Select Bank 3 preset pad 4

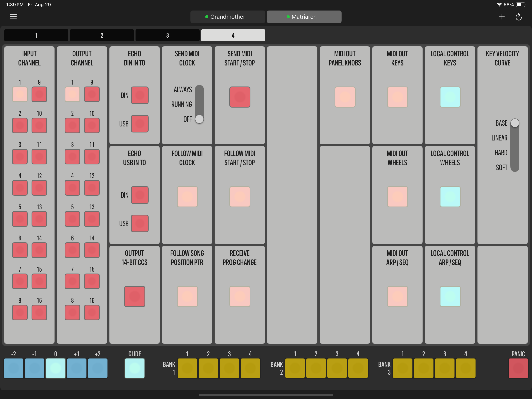pos(466,368)
